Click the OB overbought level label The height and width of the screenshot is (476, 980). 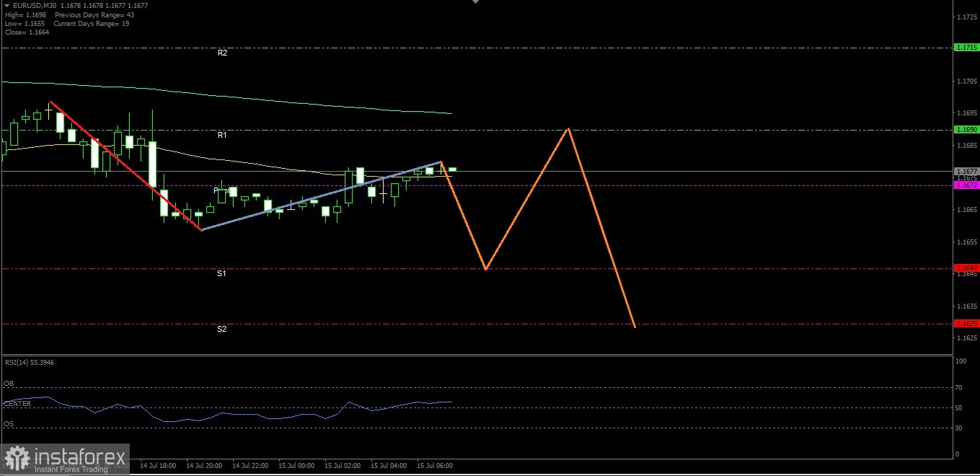point(8,384)
